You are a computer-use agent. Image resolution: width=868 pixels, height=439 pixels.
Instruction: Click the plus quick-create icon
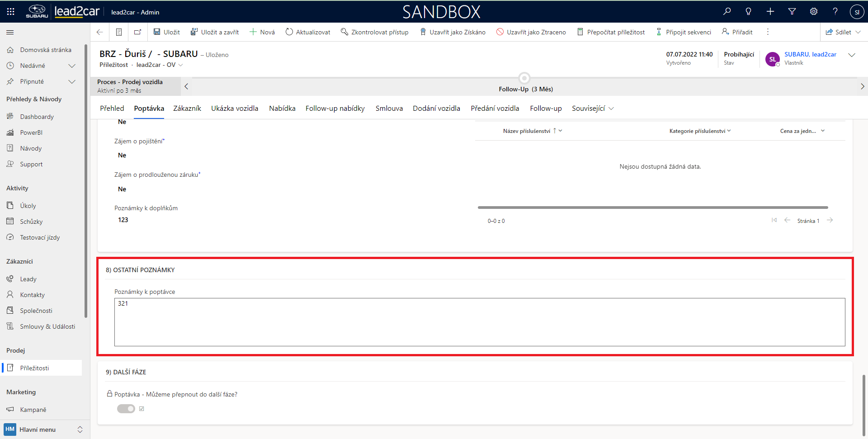[770, 12]
